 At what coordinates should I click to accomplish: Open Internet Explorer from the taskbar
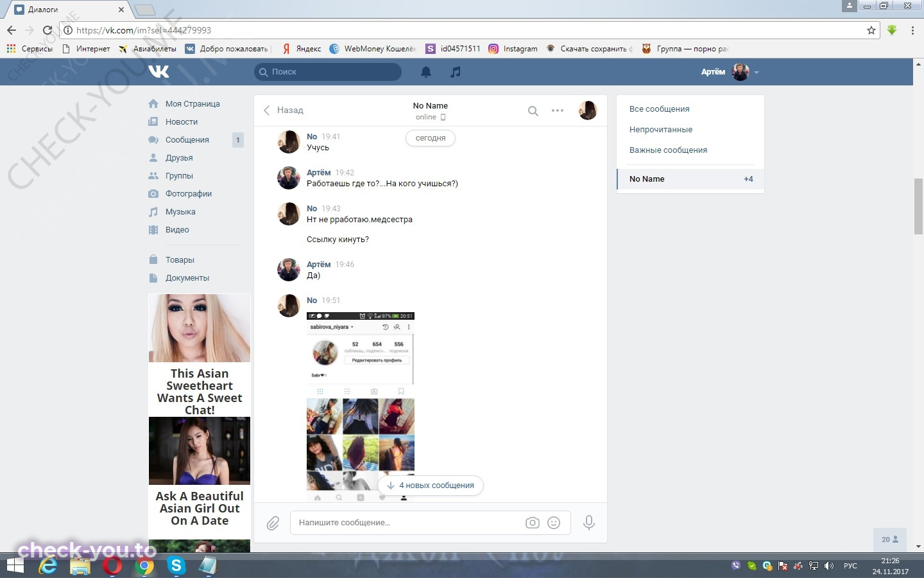[x=48, y=566]
